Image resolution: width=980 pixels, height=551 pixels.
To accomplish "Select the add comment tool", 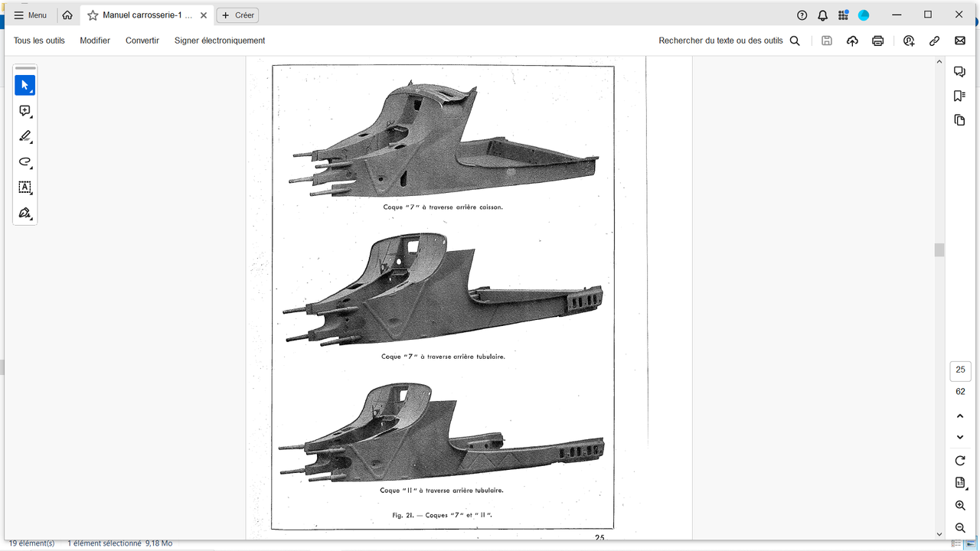I will (25, 111).
